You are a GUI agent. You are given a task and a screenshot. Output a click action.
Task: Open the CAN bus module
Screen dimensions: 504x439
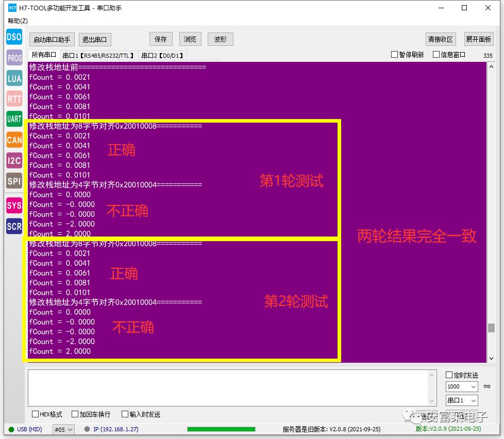tap(14, 140)
